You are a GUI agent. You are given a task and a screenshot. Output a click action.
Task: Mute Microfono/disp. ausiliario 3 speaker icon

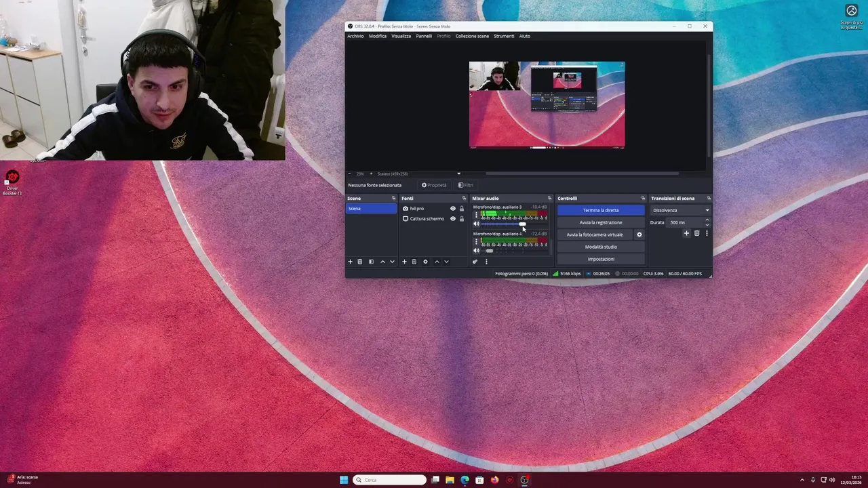click(476, 224)
